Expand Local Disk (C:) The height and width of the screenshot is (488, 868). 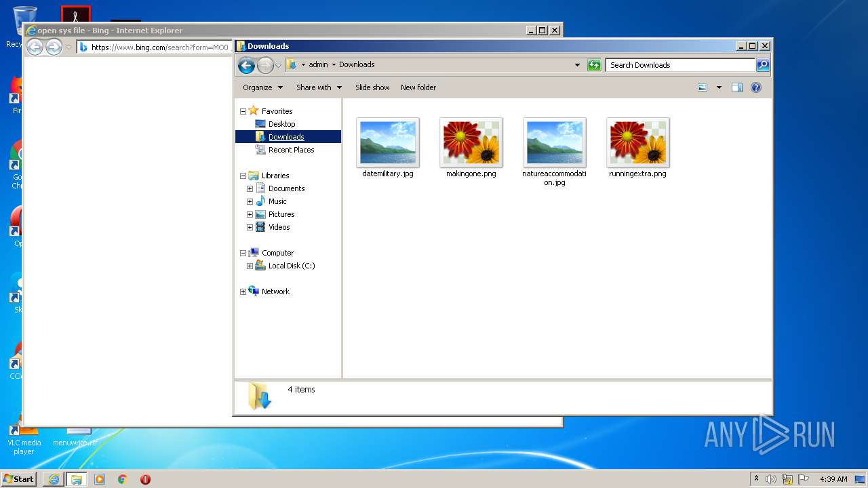pos(250,266)
